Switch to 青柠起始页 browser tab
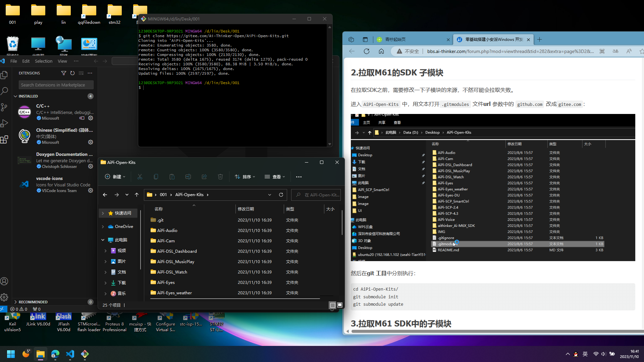This screenshot has height=362, width=644. tap(413, 40)
